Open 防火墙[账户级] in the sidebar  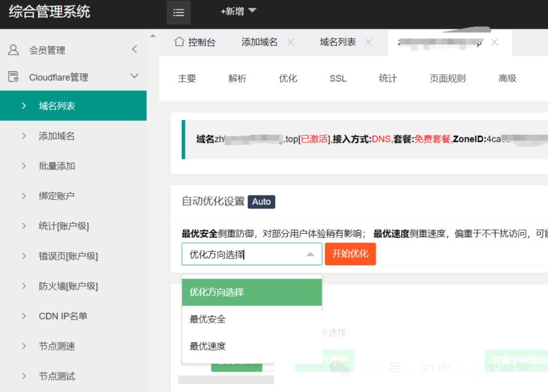(74, 286)
